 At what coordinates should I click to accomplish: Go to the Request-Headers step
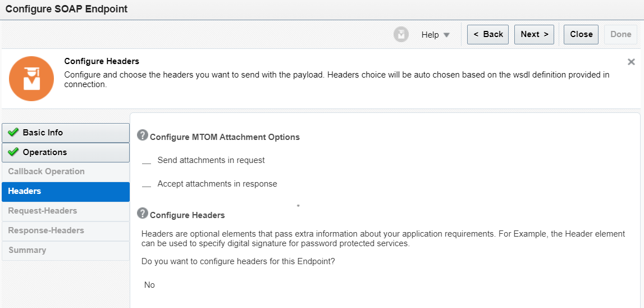point(66,211)
